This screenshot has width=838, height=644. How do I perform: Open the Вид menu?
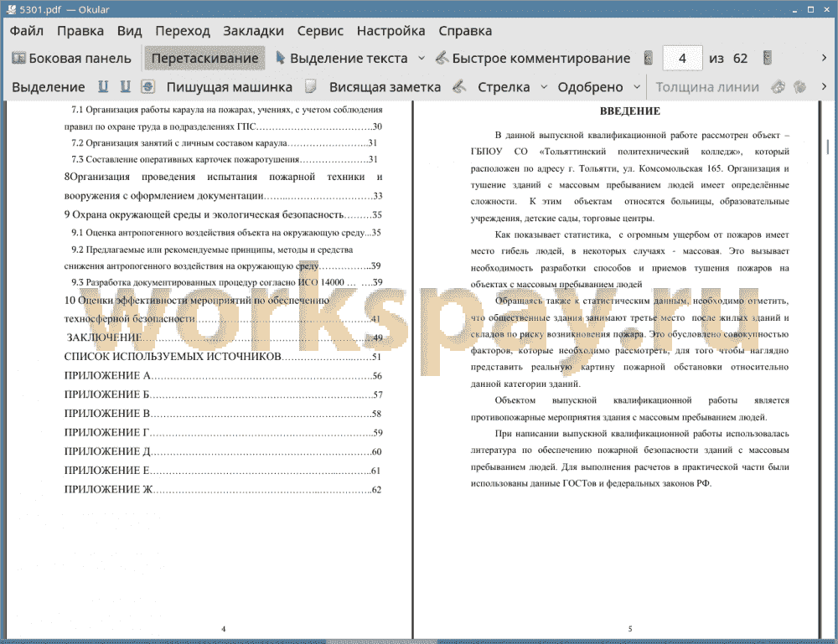129,31
